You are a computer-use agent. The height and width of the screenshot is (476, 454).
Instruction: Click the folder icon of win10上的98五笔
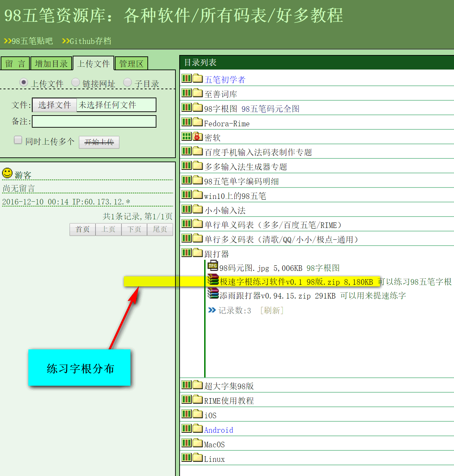(198, 194)
